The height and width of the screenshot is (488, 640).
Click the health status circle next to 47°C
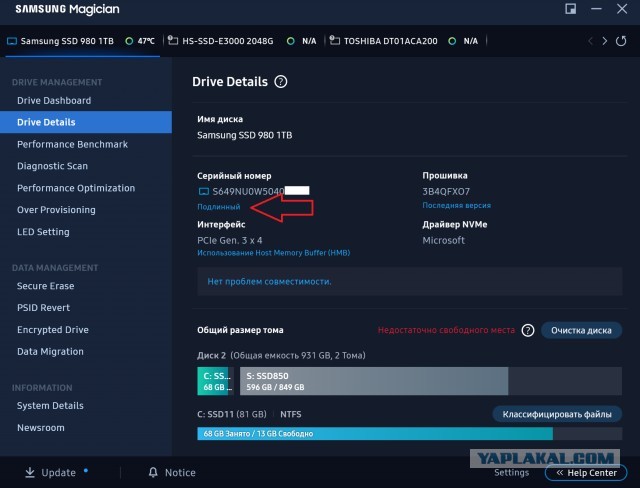pos(129,41)
